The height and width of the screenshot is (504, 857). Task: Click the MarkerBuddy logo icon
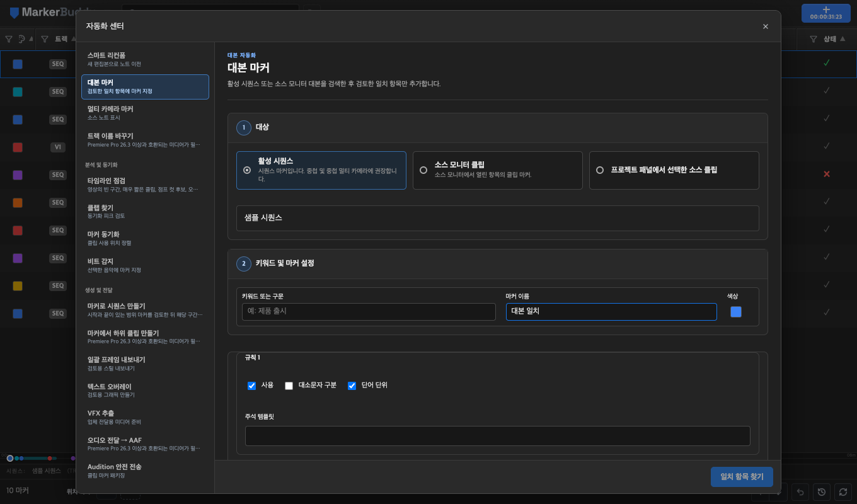[x=14, y=13]
